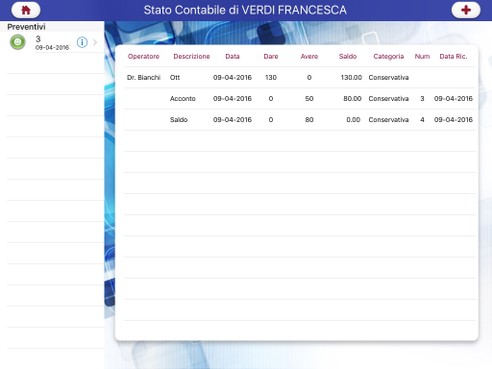
Task: Tap green circular status icon for preventivo 3
Action: [18, 42]
